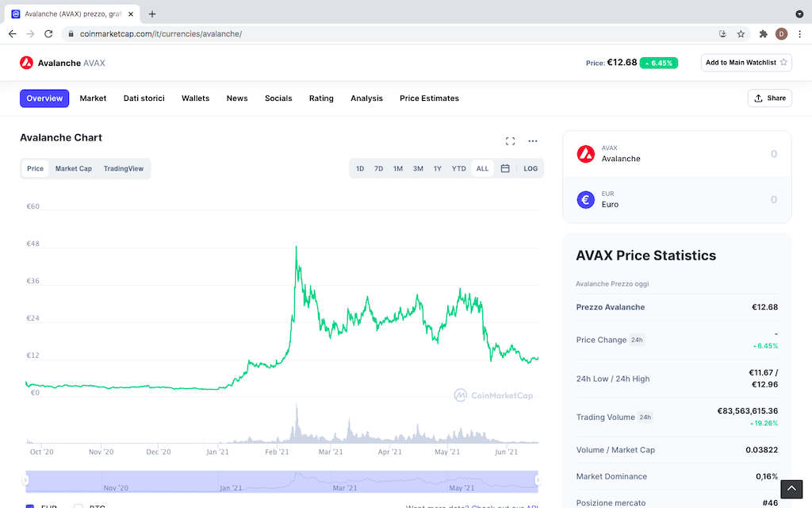Open the chart's more options menu
The width and height of the screenshot is (812, 508).
click(533, 141)
